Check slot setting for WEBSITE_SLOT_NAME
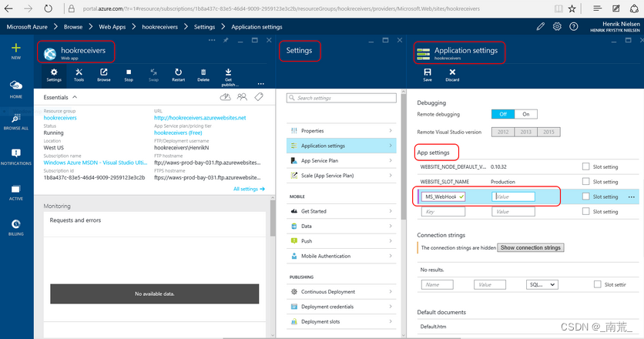This screenshot has height=339, width=644. tap(585, 181)
